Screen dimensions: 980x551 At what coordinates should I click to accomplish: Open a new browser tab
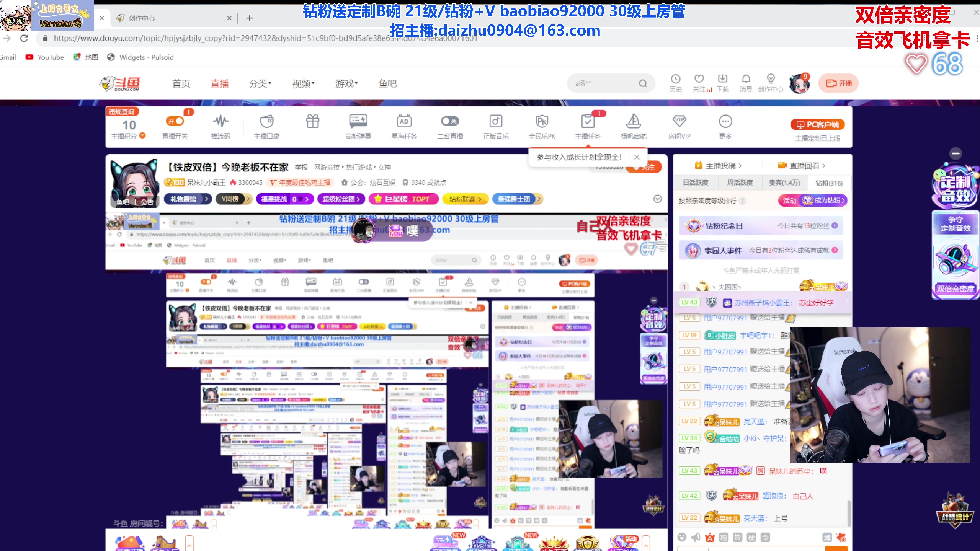(x=250, y=18)
